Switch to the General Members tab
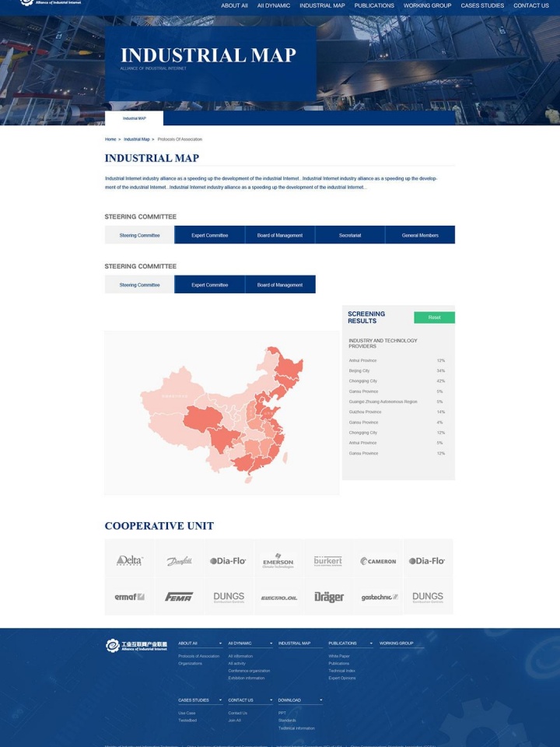 click(420, 235)
